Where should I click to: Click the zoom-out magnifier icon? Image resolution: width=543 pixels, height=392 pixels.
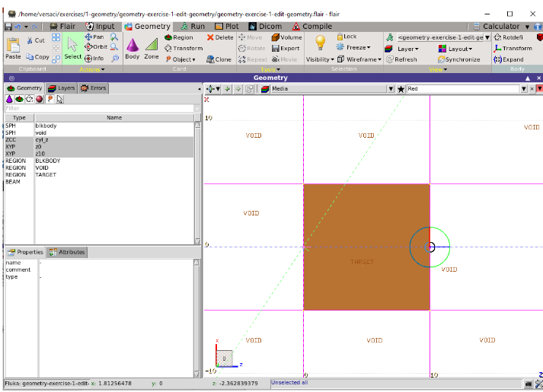(x=114, y=47)
